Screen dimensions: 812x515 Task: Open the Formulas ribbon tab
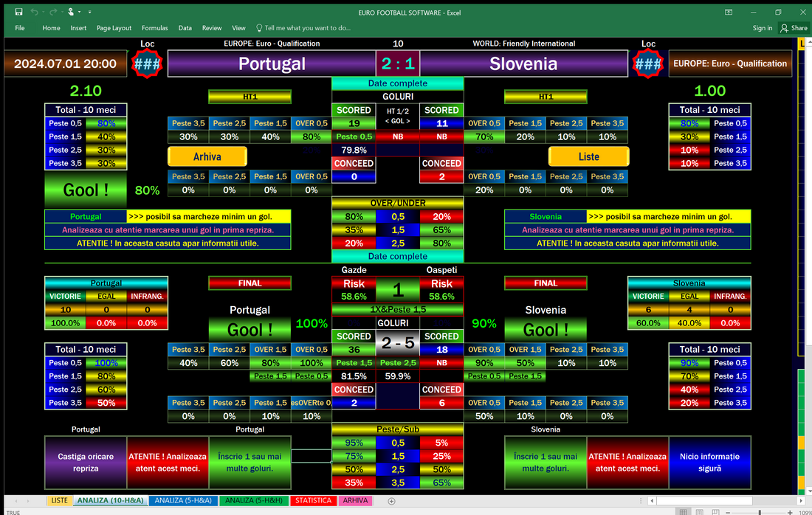pyautogui.click(x=154, y=28)
